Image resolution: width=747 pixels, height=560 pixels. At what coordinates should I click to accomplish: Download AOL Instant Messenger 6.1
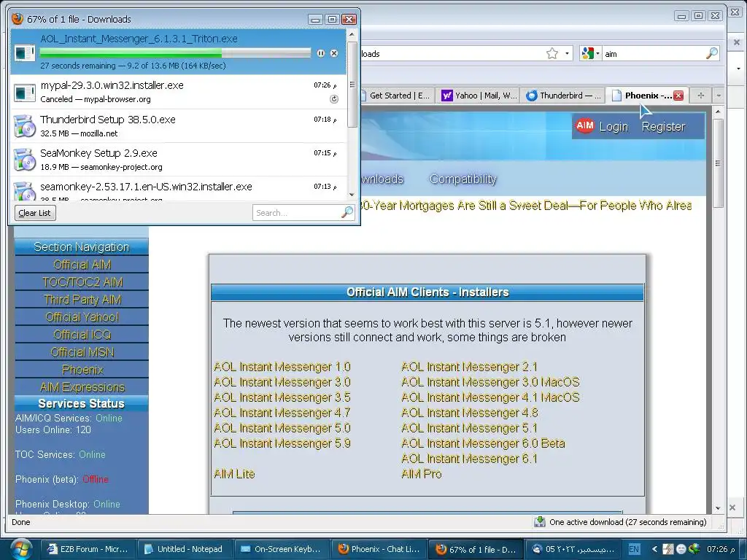point(469,459)
